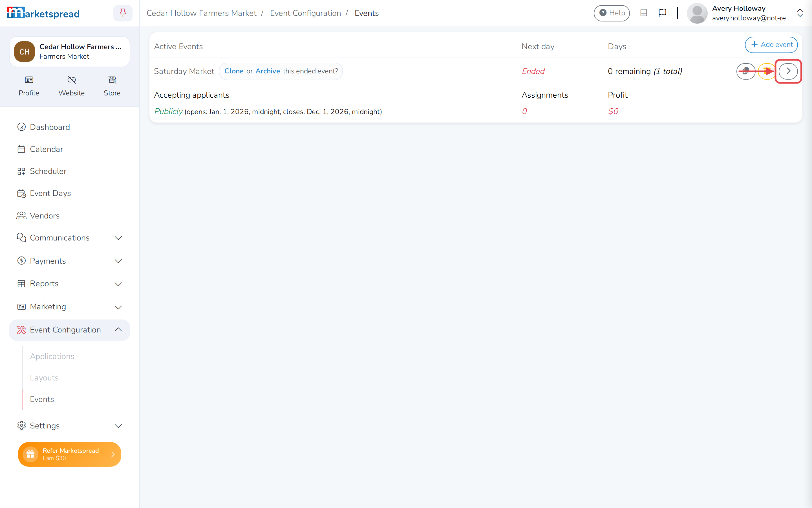Click the Add event button
This screenshot has height=508, width=812.
[x=771, y=45]
